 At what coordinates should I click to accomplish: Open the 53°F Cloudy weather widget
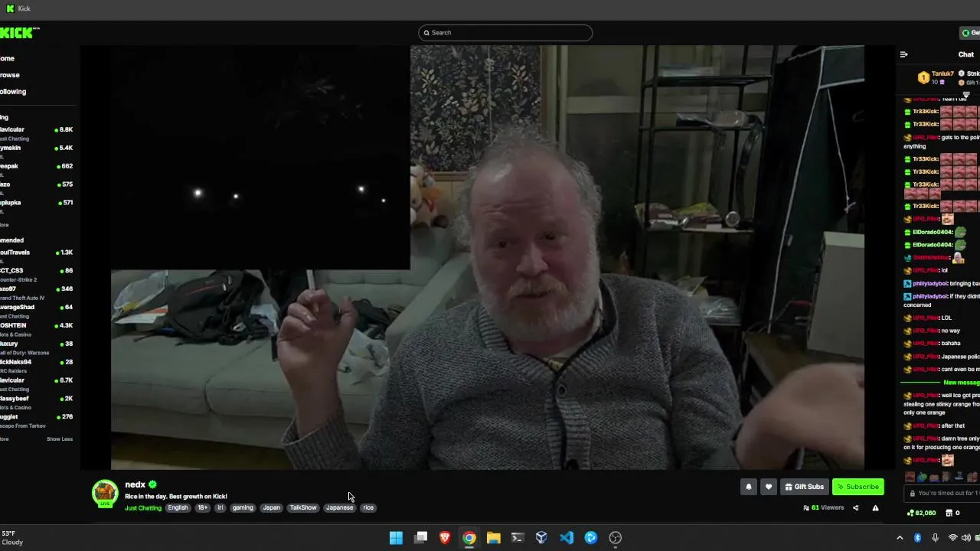(x=12, y=538)
